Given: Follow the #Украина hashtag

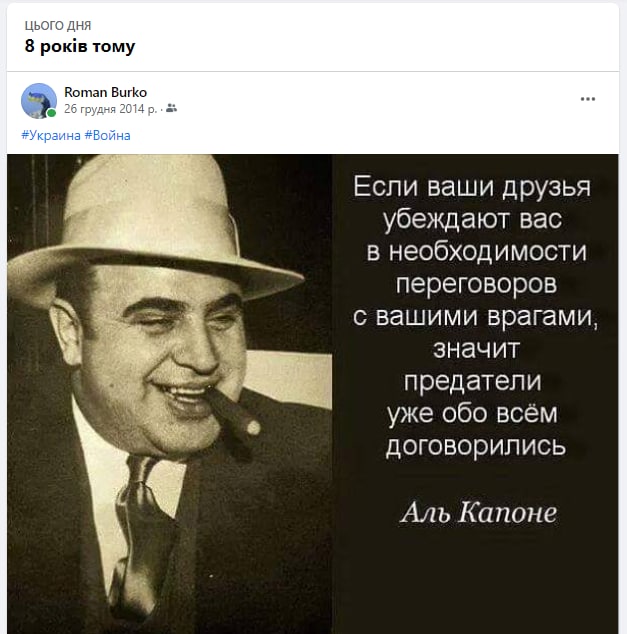Looking at the screenshot, I should (51, 135).
